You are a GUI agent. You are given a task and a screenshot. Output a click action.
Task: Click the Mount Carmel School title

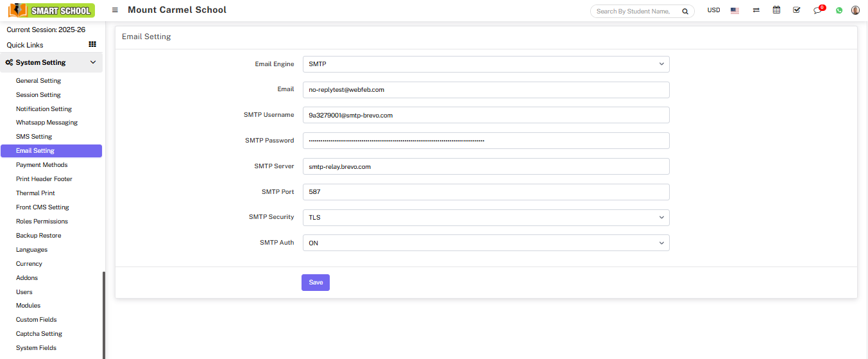click(x=177, y=10)
